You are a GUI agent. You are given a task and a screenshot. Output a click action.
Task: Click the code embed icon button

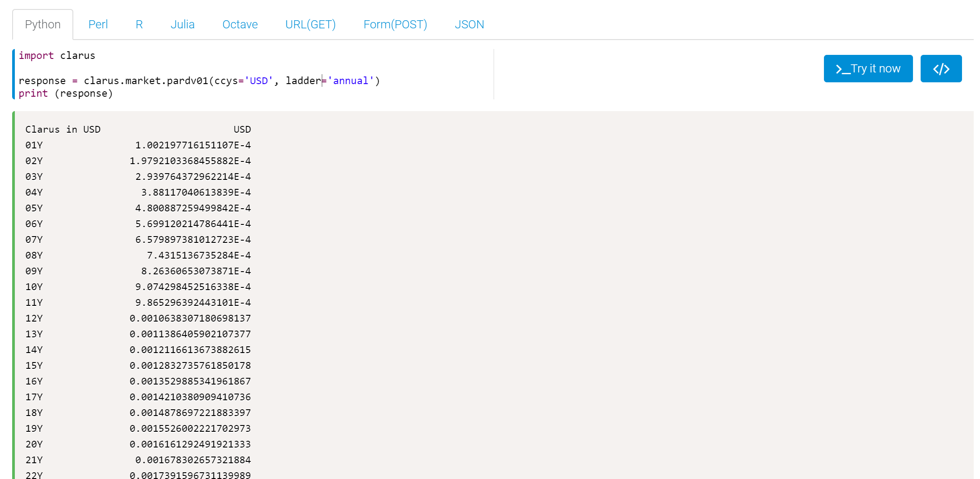coord(941,69)
